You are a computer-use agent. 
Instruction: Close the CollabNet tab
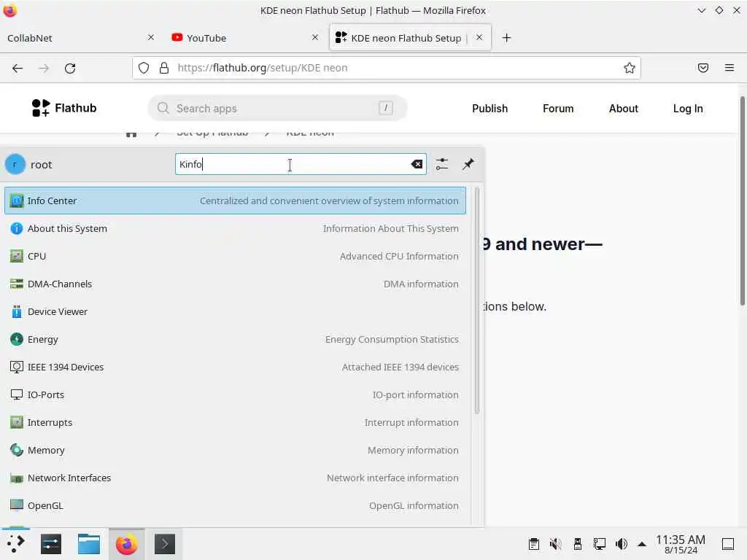click(151, 37)
